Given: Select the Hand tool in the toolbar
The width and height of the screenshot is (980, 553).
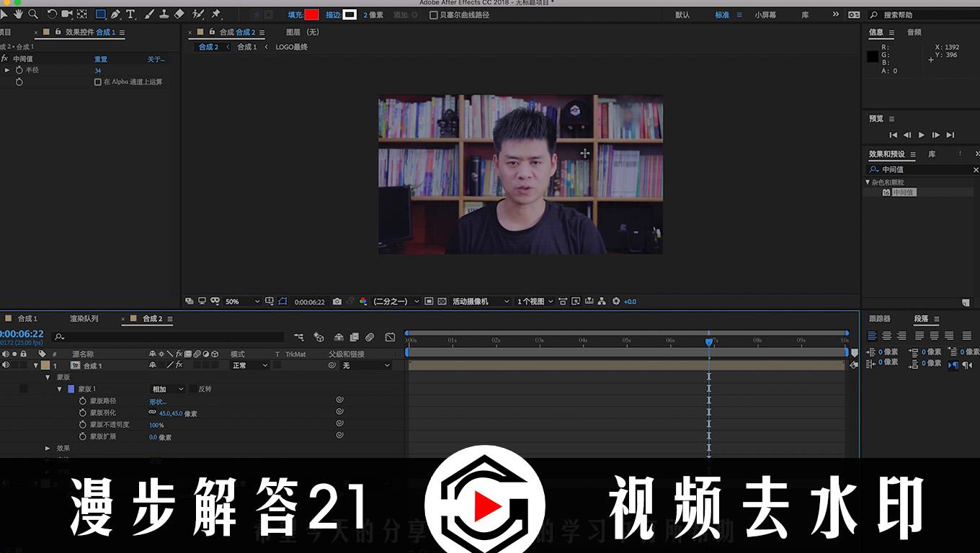Looking at the screenshot, I should point(19,14).
